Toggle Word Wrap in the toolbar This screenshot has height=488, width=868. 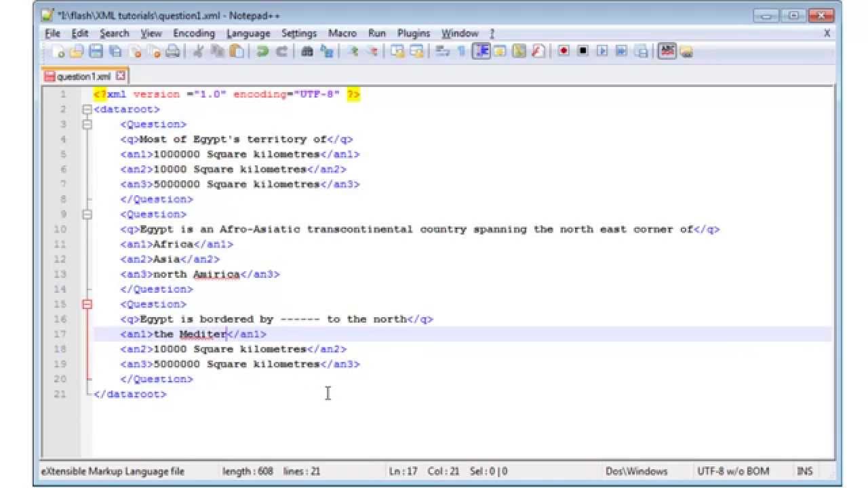[x=442, y=52]
